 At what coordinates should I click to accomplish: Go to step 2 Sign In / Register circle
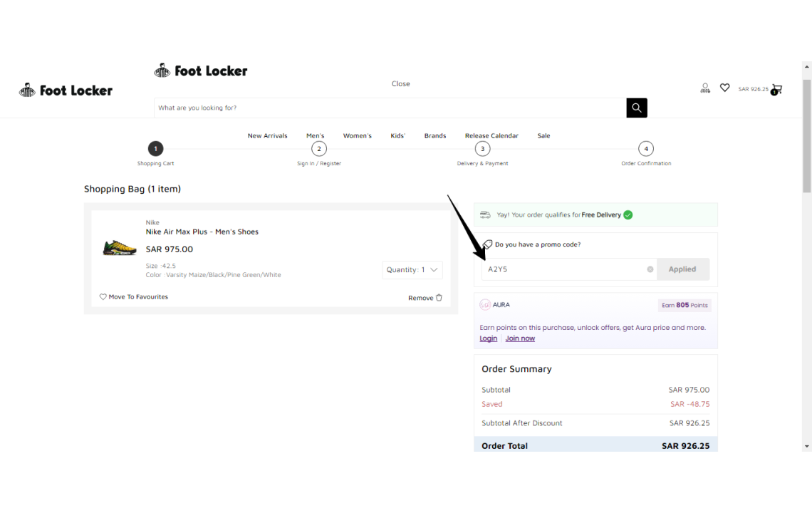coord(319,149)
